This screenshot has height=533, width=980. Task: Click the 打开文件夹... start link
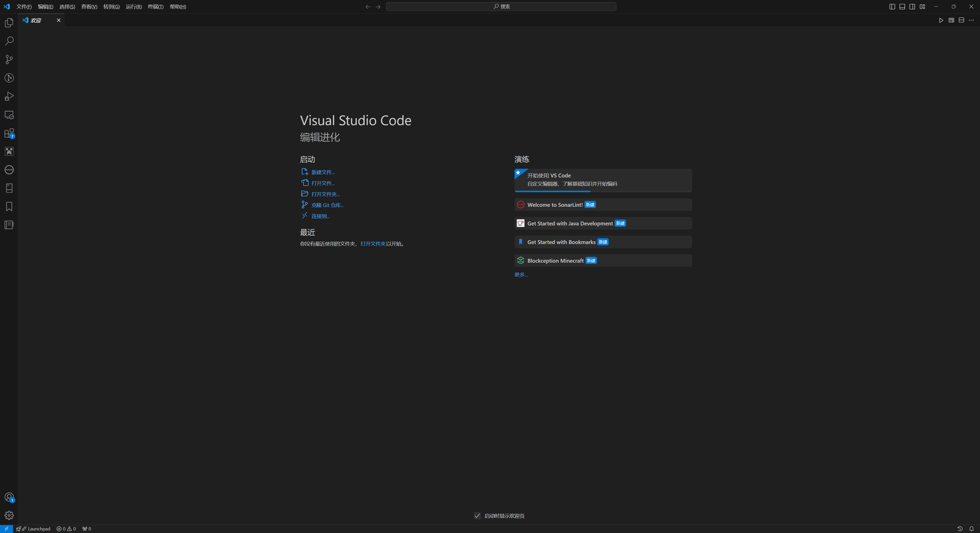tap(325, 195)
